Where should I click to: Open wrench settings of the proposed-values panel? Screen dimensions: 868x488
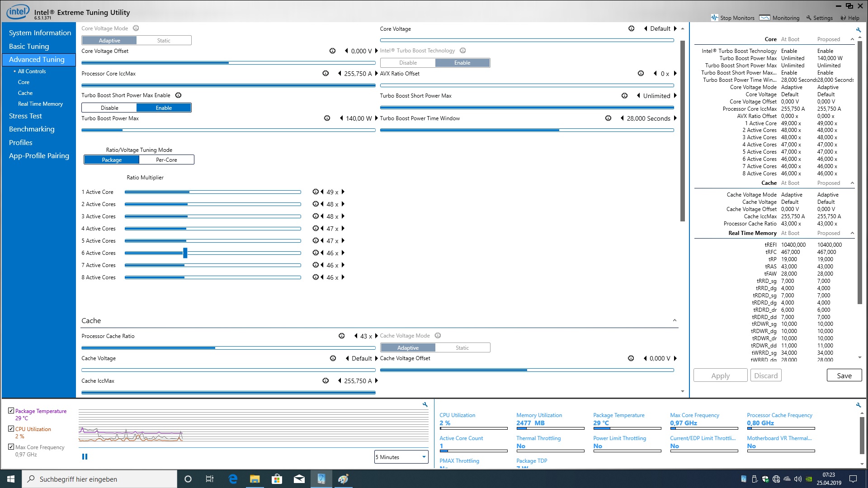pos(859,30)
